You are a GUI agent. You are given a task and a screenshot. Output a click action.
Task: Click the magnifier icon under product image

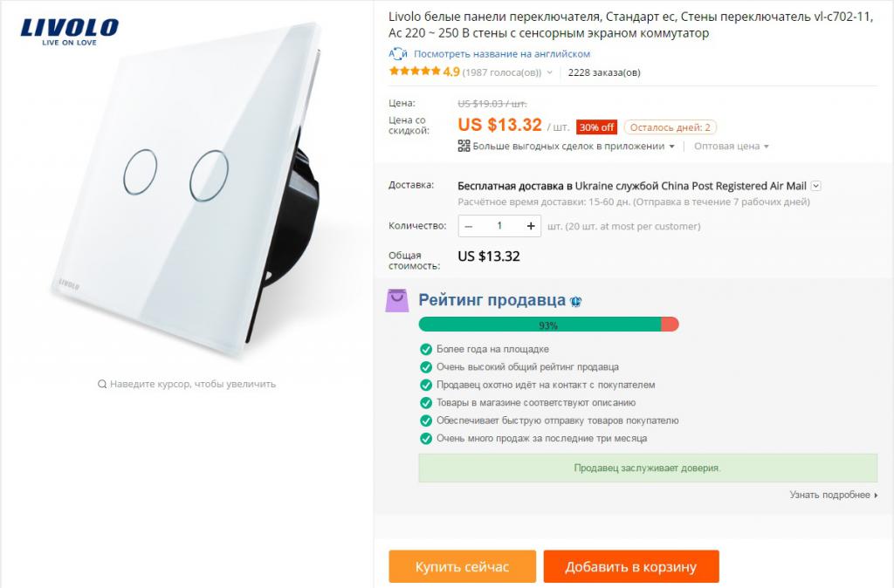(x=102, y=384)
